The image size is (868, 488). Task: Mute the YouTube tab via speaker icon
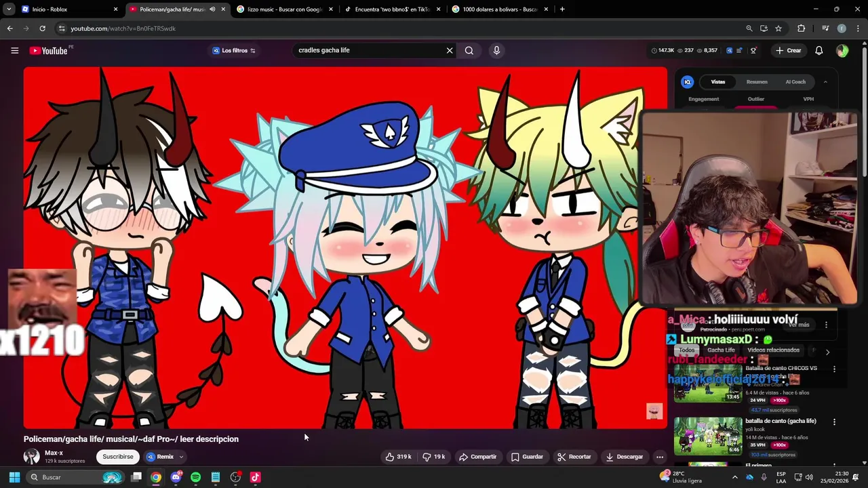coord(212,9)
